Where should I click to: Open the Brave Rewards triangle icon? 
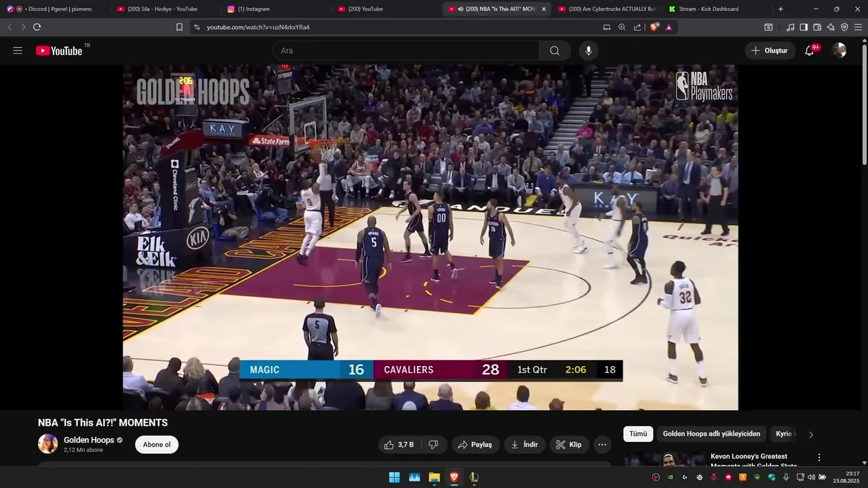669,27
